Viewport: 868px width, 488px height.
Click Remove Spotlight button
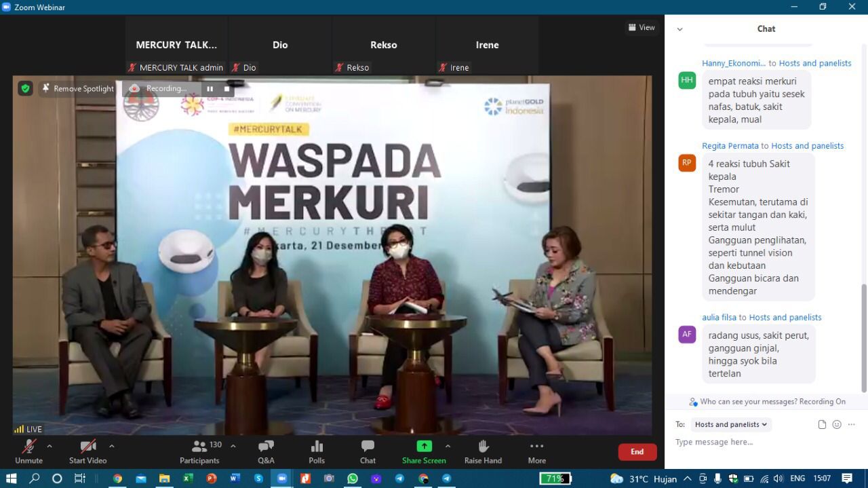click(x=77, y=89)
